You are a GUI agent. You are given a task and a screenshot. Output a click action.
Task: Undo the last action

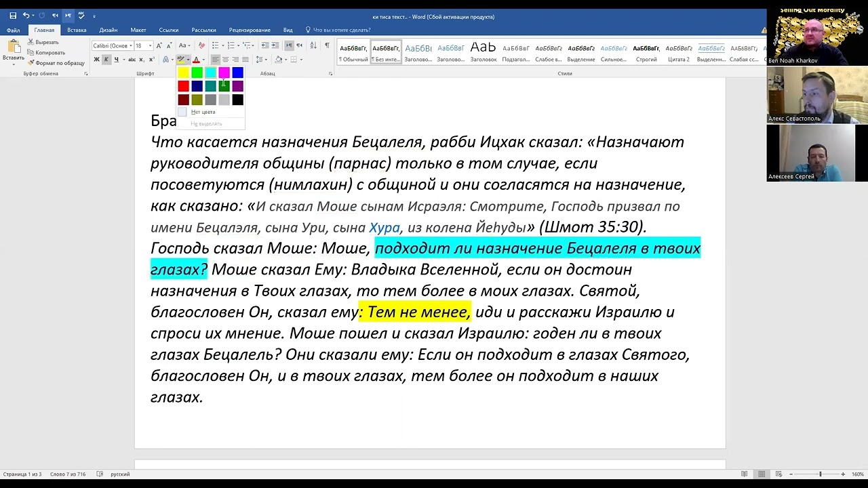coord(26,16)
